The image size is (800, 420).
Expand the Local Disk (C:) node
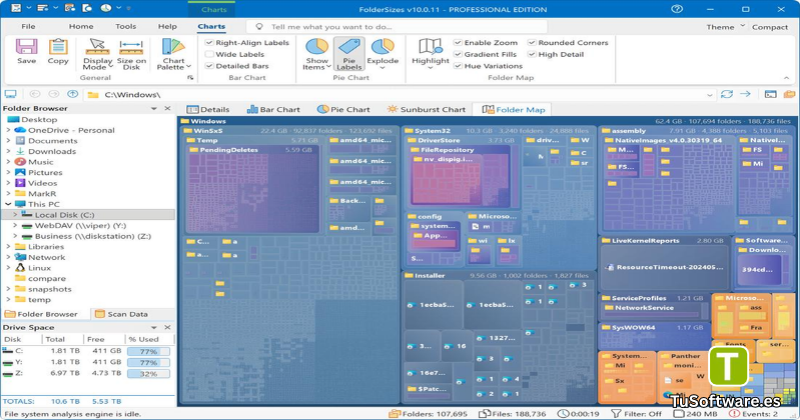point(15,215)
